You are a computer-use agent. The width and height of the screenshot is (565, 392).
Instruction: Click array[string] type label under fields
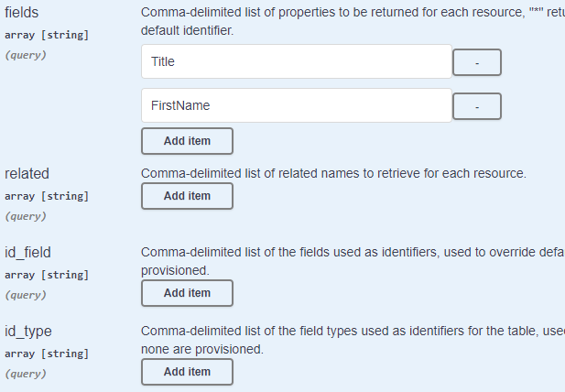click(x=47, y=36)
